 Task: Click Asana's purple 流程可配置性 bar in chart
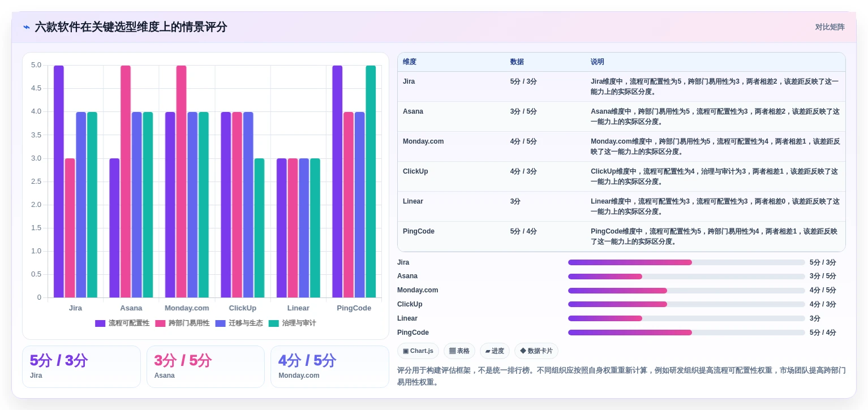pyautogui.click(x=114, y=228)
